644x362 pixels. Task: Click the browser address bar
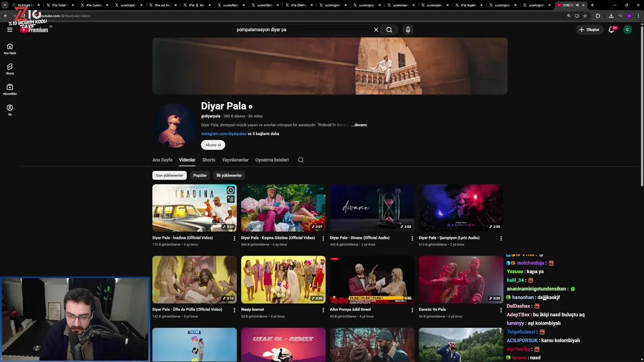[302, 16]
